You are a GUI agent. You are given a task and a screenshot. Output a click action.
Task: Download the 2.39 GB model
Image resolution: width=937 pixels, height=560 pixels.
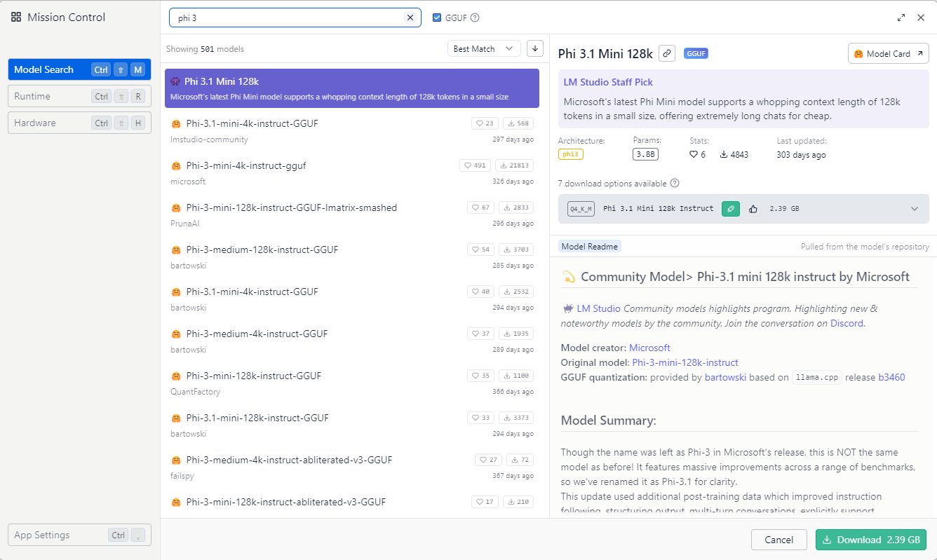pyautogui.click(x=871, y=540)
